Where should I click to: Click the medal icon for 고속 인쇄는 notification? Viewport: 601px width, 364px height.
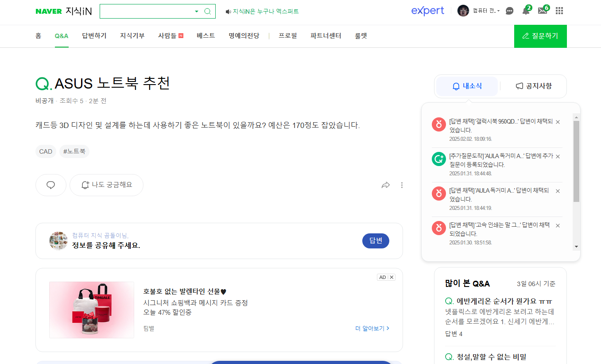pyautogui.click(x=439, y=228)
